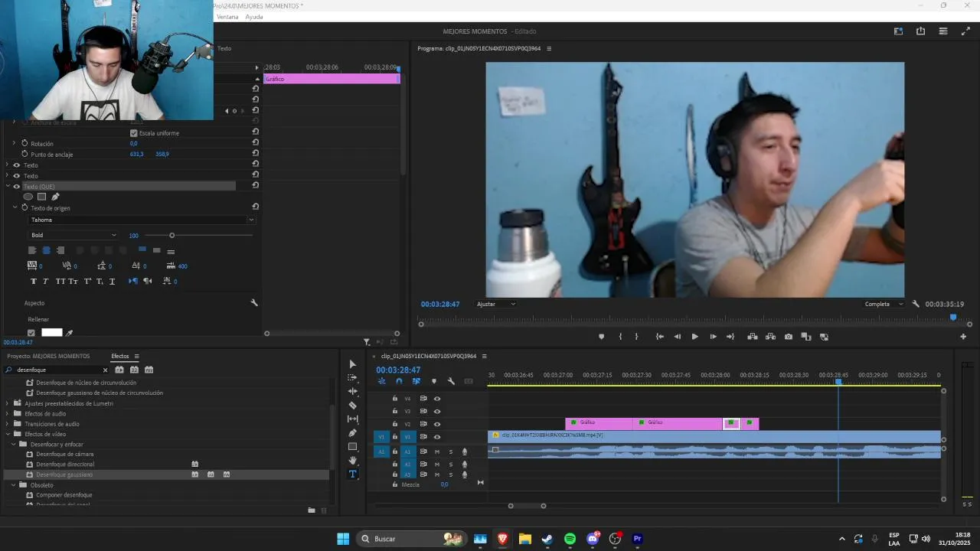Collapse the Texto (QUE) layer
Screen dimensions: 980x551
[x=8, y=187]
